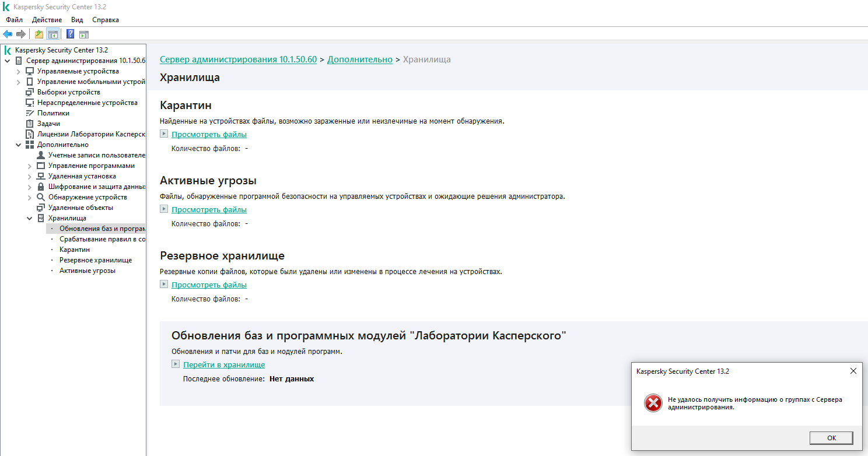Screen dimensions: 868x456
Task: Follow the Дополнительно breadcrumb link
Action: pyautogui.click(x=360, y=59)
